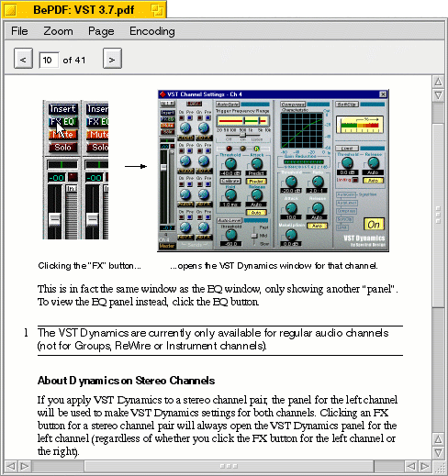Click the Calibrate button in the AutoGate section picture

[x=230, y=181]
